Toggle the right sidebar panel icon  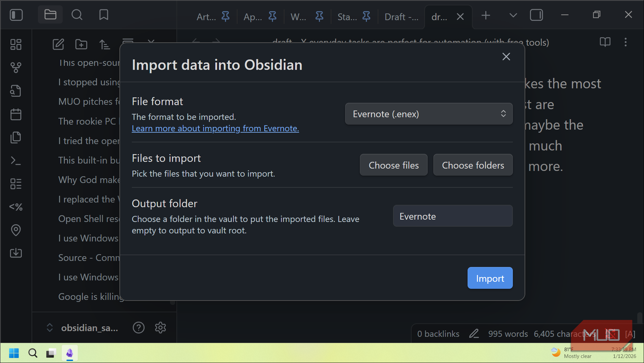tap(536, 15)
